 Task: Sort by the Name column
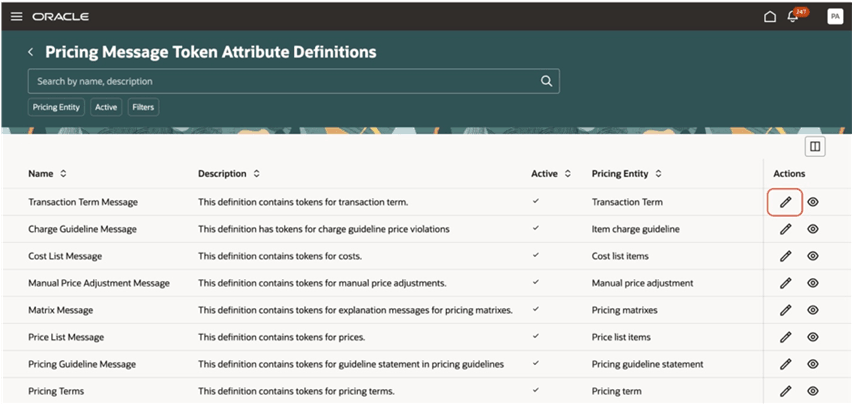tap(63, 174)
